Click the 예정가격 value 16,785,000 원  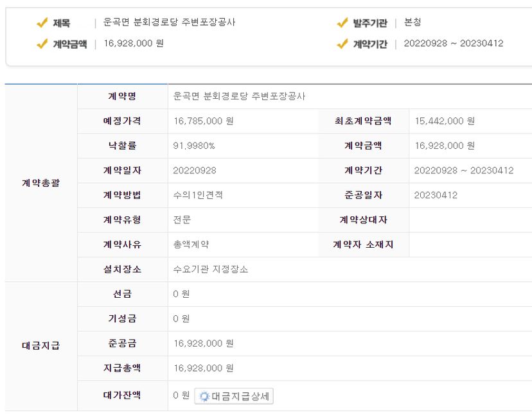[204, 121]
